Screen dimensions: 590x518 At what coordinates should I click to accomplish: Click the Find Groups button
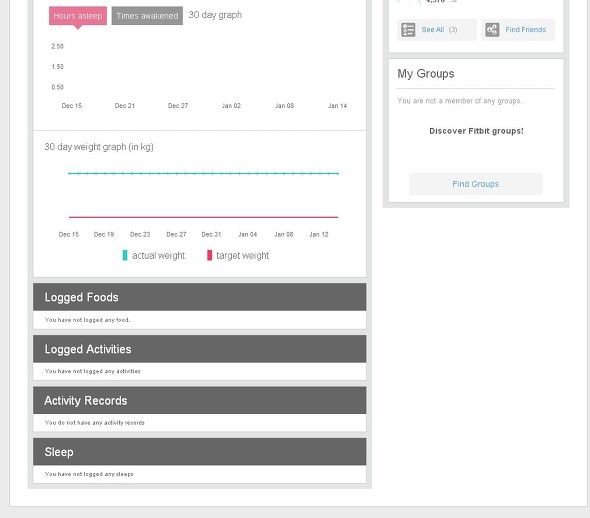pos(476,184)
